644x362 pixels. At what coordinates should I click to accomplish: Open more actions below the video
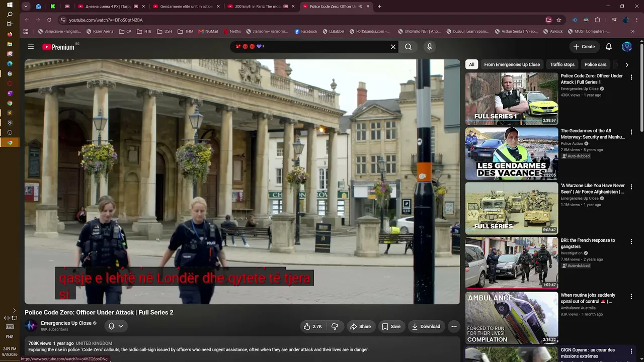454,326
